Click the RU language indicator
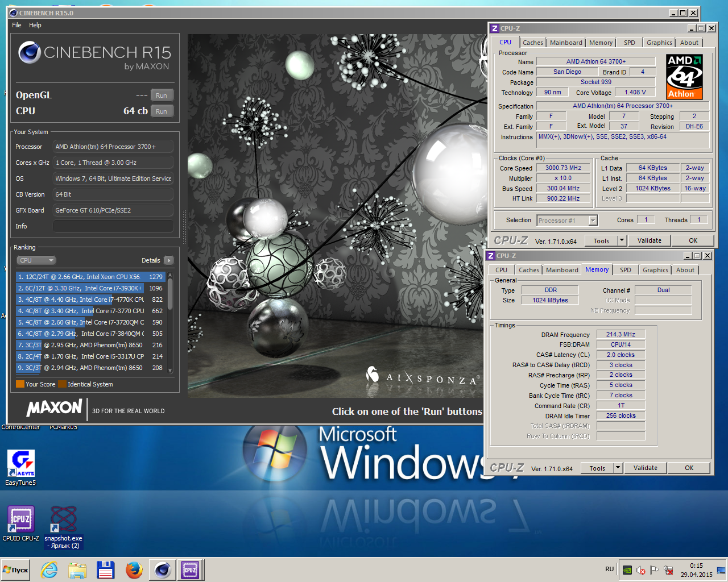Image resolution: width=728 pixels, height=582 pixels. 609,569
